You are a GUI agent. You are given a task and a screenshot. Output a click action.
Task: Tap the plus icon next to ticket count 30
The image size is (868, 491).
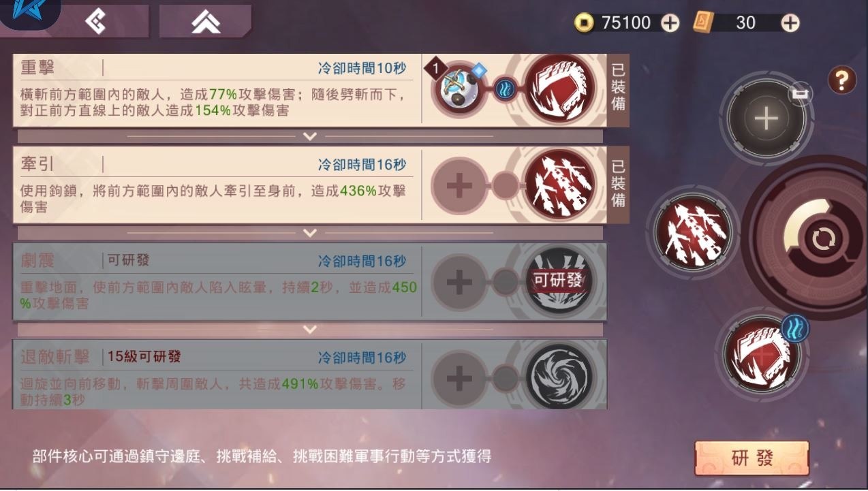(x=790, y=23)
